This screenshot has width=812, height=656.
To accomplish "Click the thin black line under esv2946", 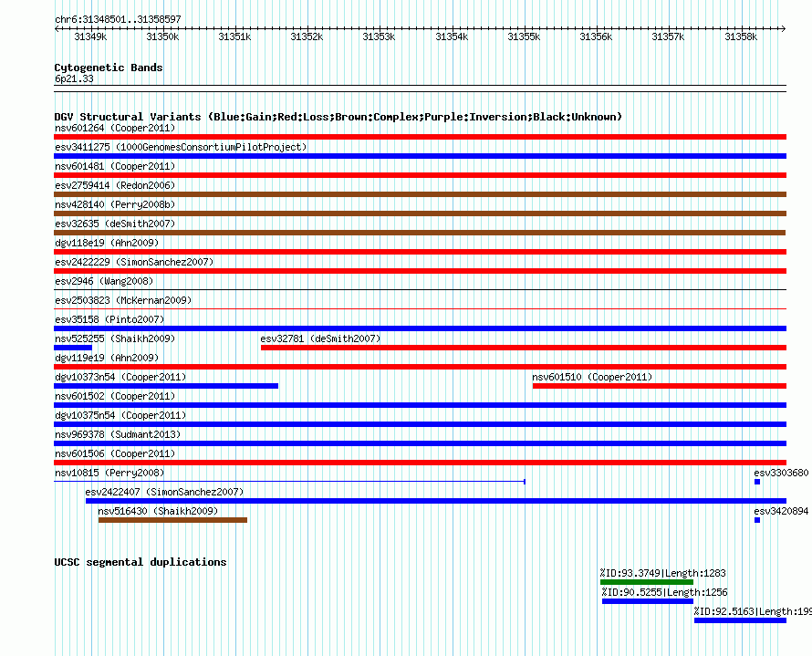I will 420,290.
